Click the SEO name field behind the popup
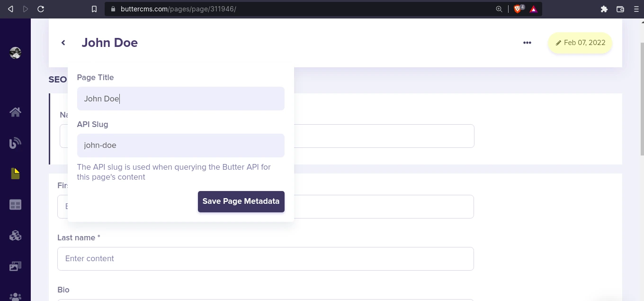This screenshot has height=301, width=644. click(384, 136)
